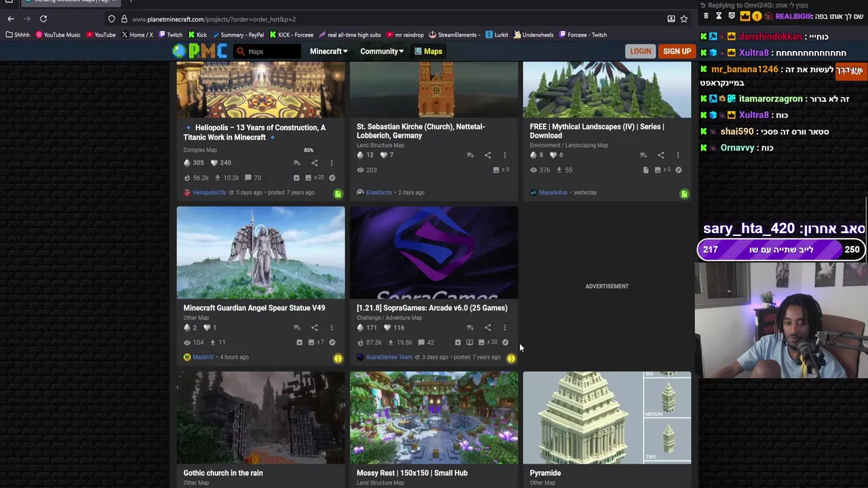Click the green badge on Mythical Landscapes card
The width and height of the screenshot is (868, 488).
(x=684, y=194)
